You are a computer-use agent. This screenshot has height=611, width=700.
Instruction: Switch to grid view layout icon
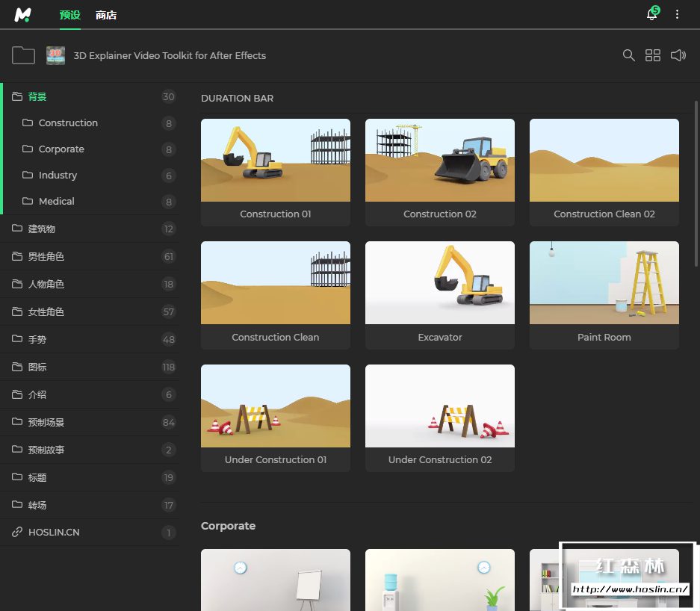pyautogui.click(x=653, y=55)
